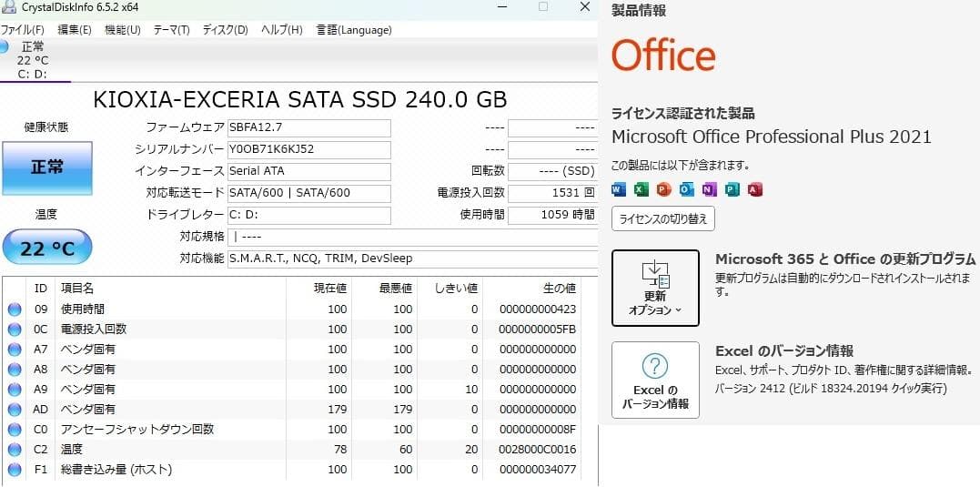Open the 言語(Language) menu
This screenshot has width=980, height=487.
click(x=354, y=29)
